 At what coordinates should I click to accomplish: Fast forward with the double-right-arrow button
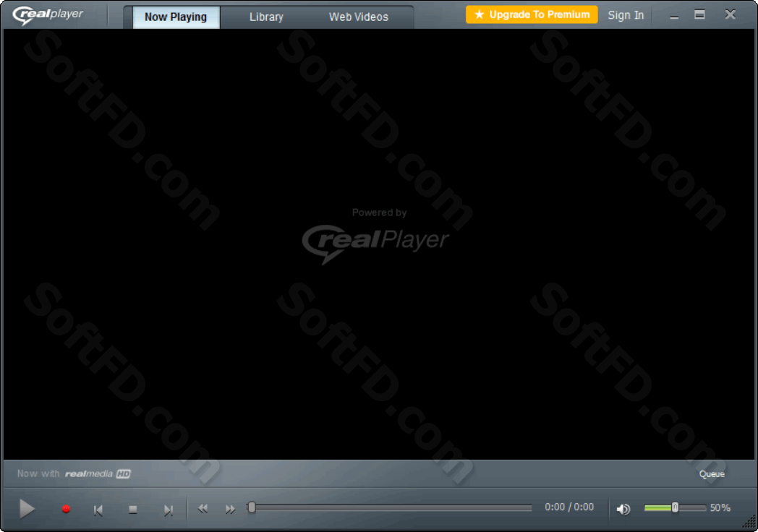(x=230, y=509)
